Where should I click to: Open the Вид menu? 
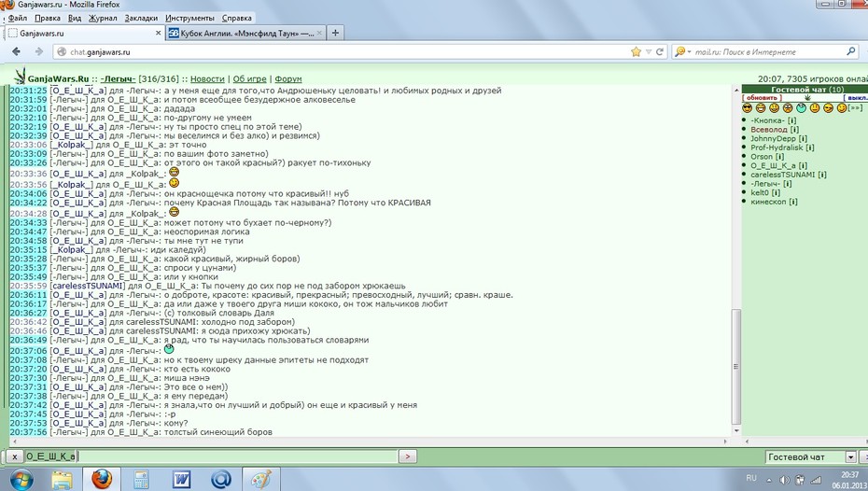click(74, 18)
